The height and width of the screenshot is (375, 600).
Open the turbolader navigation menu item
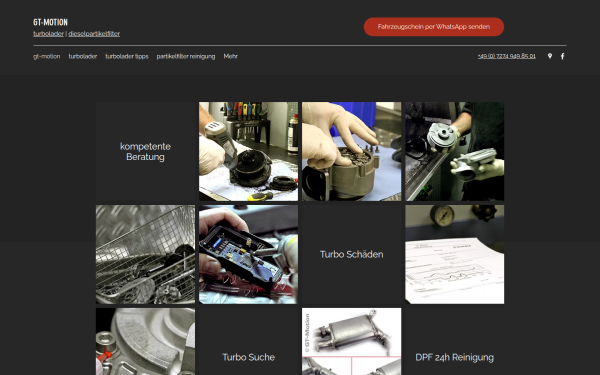pos(83,56)
